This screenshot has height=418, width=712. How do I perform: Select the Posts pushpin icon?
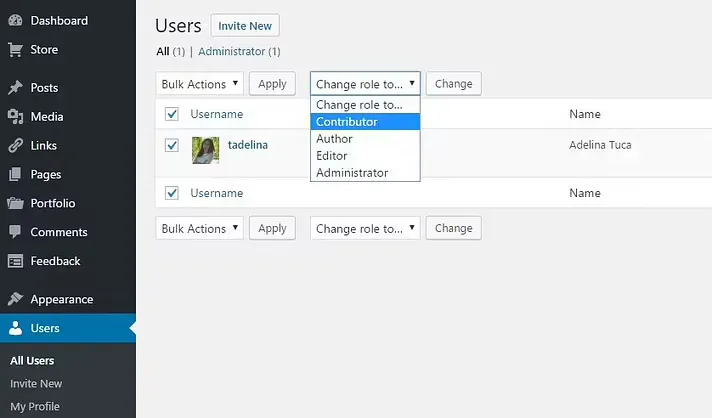pyautogui.click(x=15, y=88)
